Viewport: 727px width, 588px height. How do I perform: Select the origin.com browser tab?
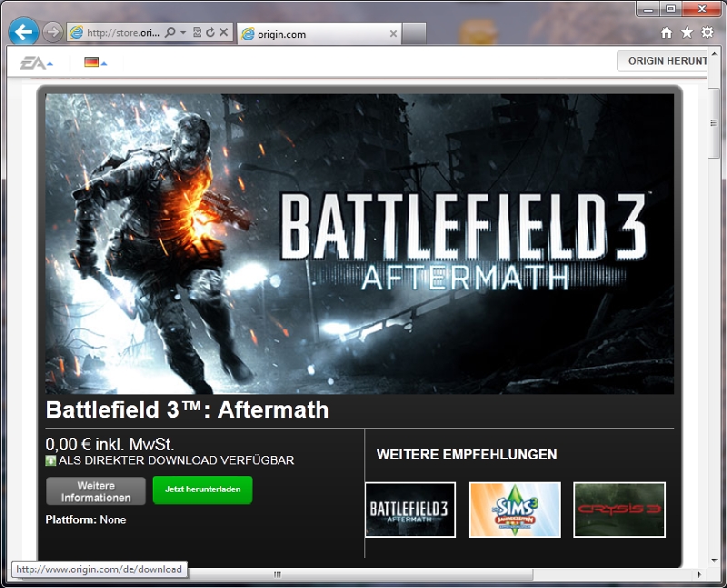click(x=320, y=34)
